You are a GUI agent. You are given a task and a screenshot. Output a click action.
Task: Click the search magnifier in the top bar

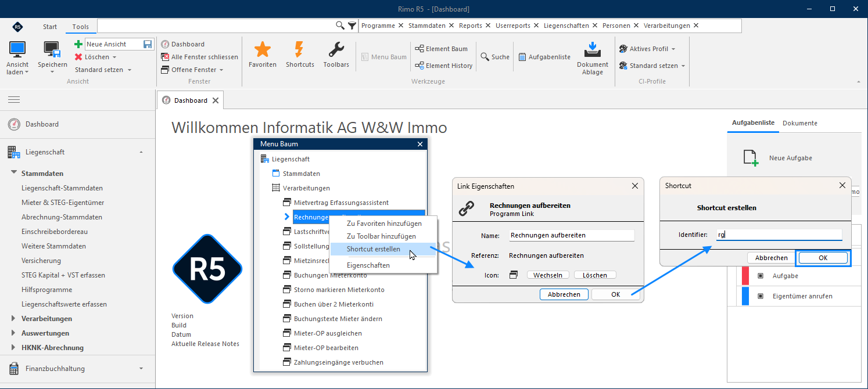point(340,26)
